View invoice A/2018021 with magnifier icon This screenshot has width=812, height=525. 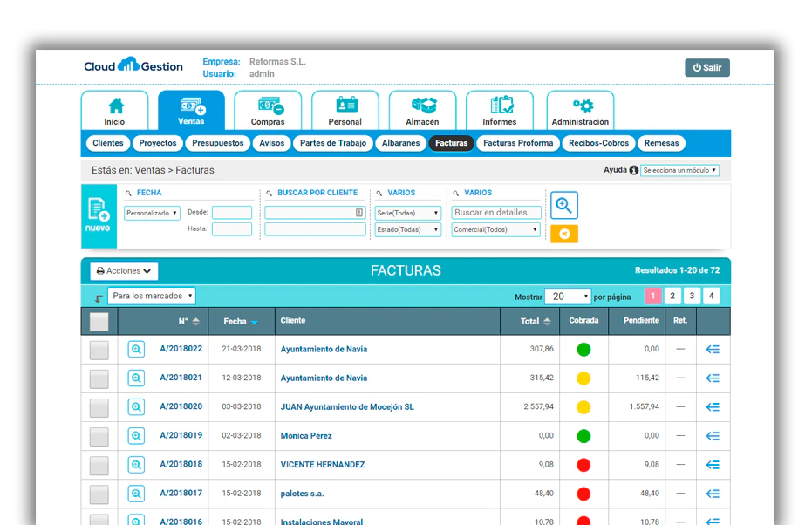click(136, 378)
